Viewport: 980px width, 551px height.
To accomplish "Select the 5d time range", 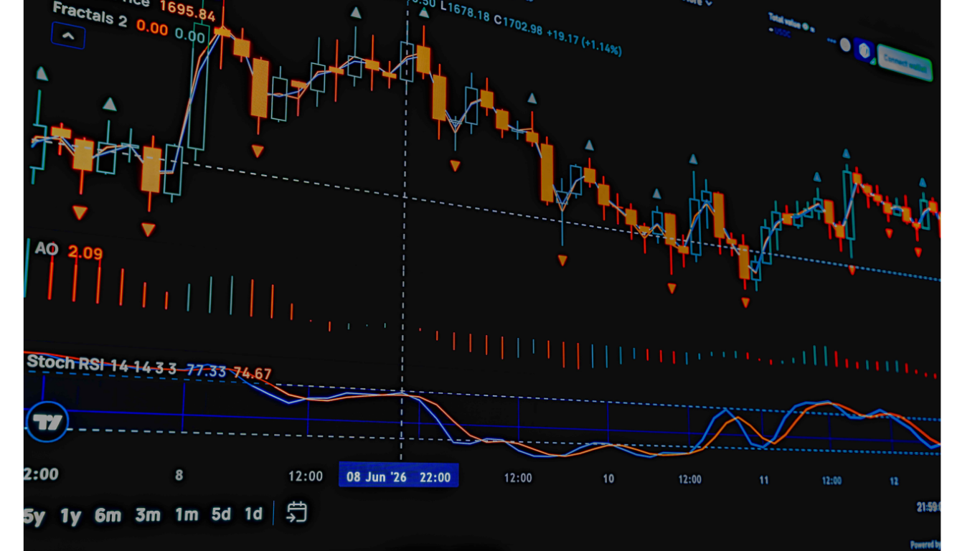I will (221, 514).
